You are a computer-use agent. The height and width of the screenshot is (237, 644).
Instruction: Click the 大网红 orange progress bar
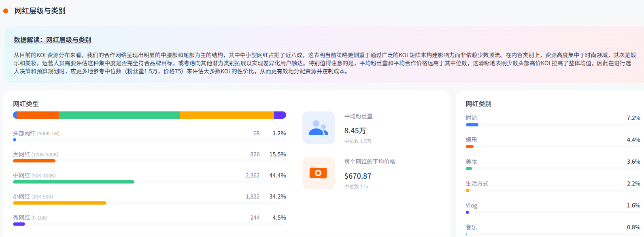coord(34,161)
